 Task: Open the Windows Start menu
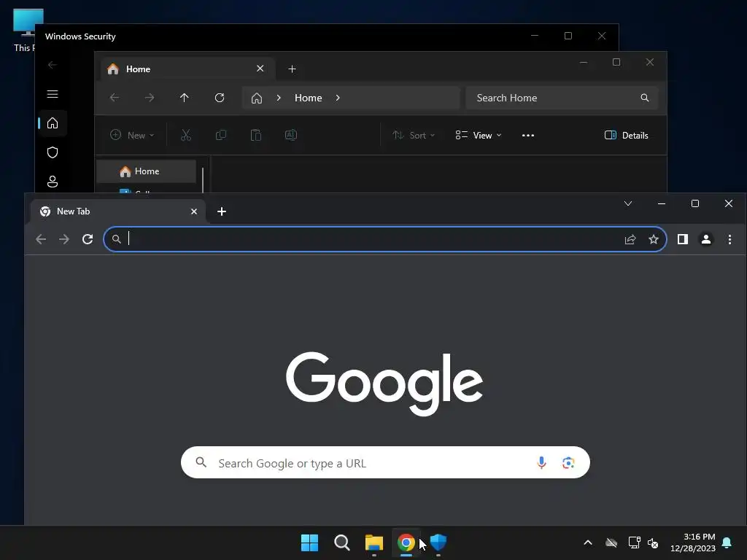point(309,542)
